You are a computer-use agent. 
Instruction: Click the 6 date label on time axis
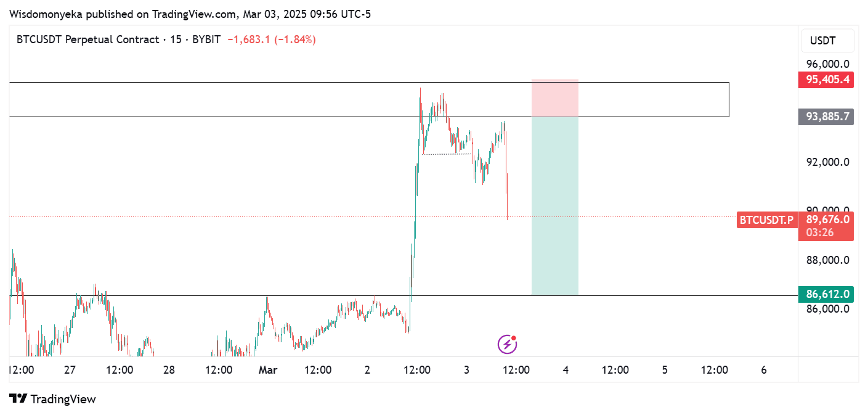point(764,370)
